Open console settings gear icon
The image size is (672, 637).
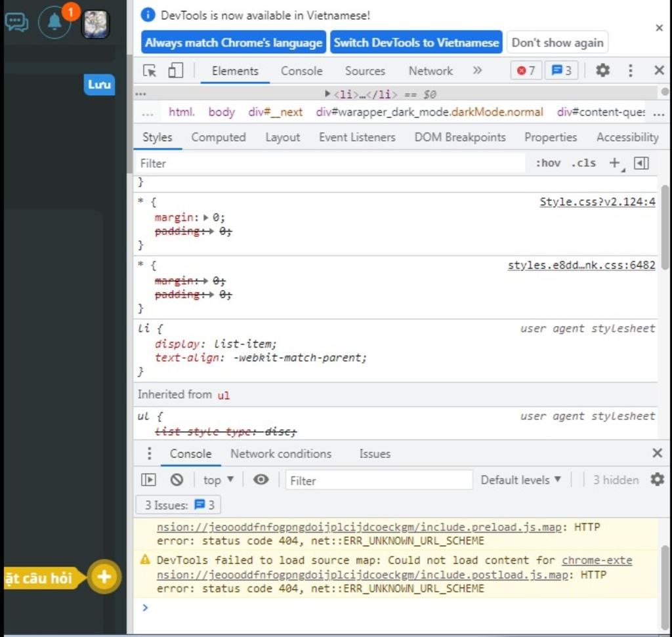(x=657, y=480)
